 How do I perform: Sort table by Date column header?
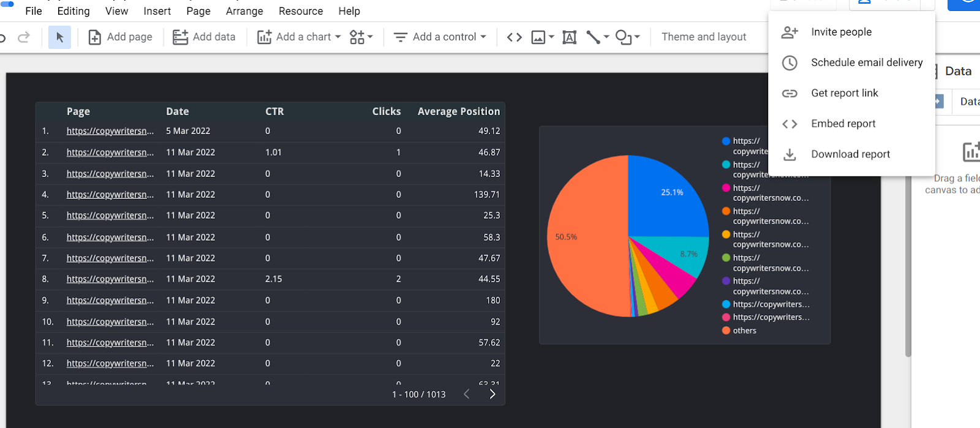coord(177,111)
